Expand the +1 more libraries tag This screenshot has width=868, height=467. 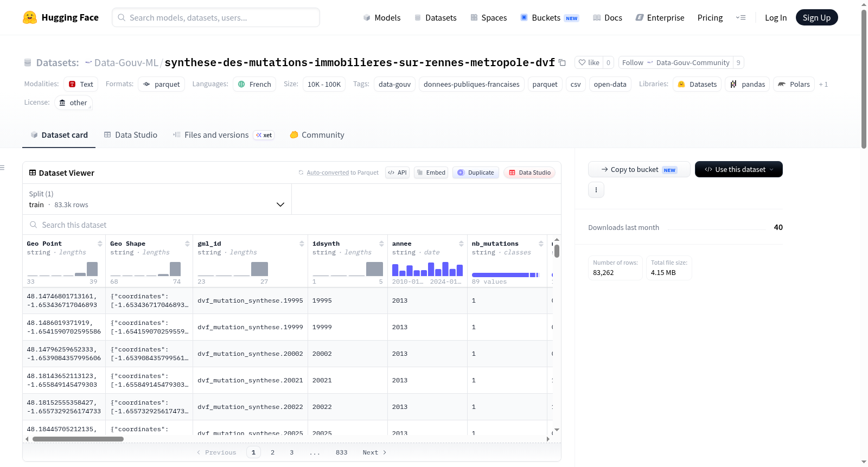click(x=824, y=85)
